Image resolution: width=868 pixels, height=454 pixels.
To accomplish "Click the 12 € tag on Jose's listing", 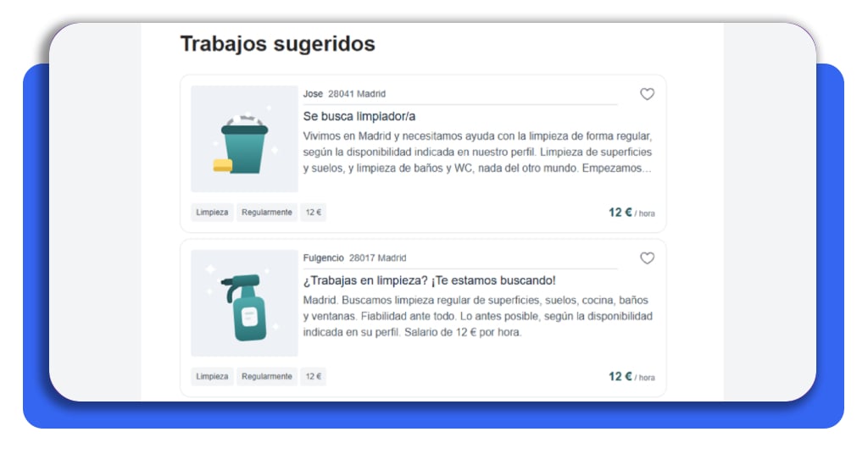I will click(314, 213).
